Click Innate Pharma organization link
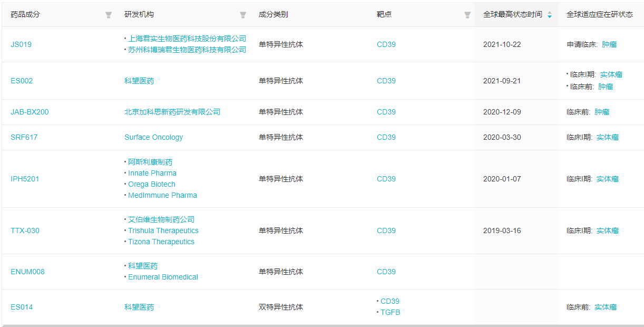Screen dimensions: 644x327 click(152, 173)
